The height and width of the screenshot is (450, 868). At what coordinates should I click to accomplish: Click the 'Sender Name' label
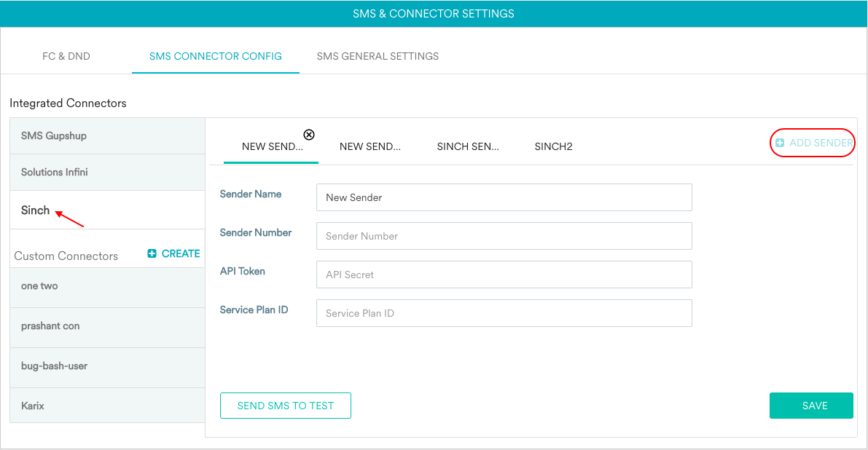point(251,194)
